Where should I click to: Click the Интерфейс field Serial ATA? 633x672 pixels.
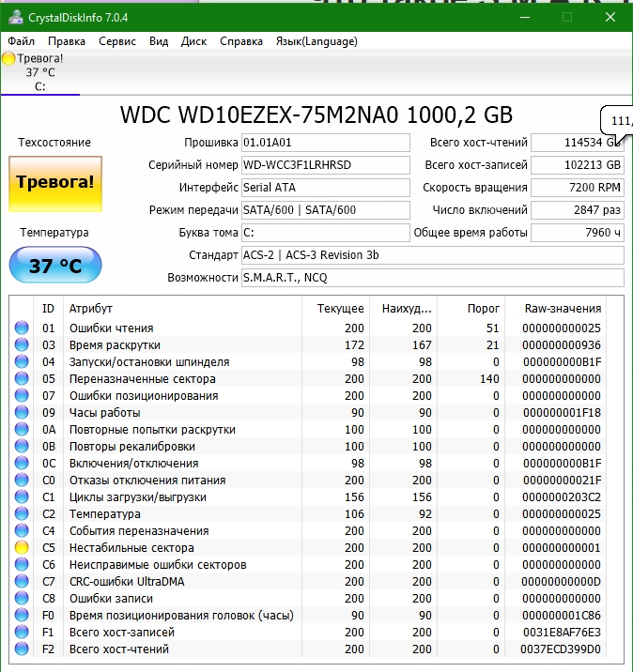(326, 188)
